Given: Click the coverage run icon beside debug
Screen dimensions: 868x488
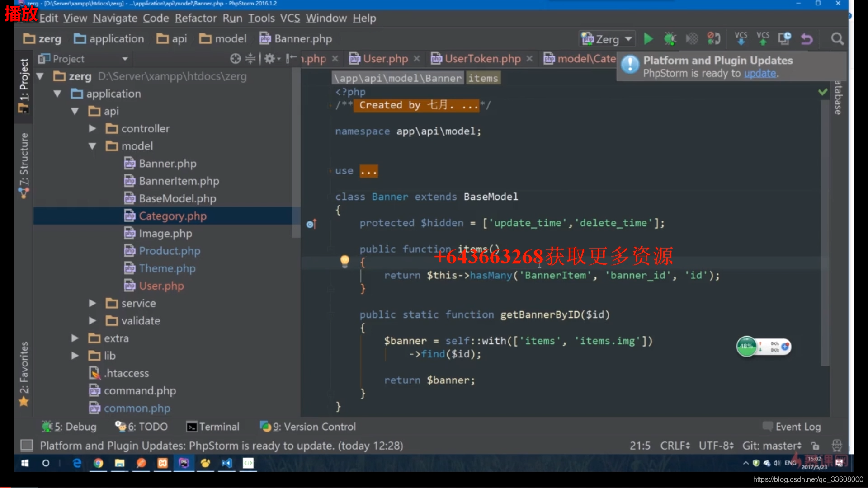Looking at the screenshot, I should coord(692,39).
